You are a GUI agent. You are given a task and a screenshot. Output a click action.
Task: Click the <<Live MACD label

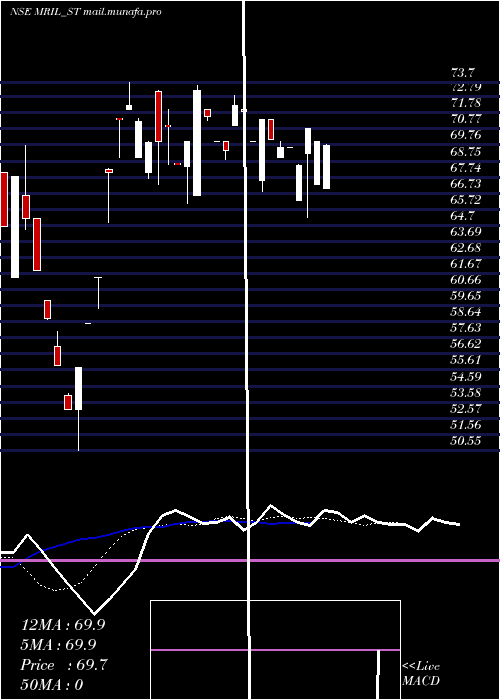(421, 674)
